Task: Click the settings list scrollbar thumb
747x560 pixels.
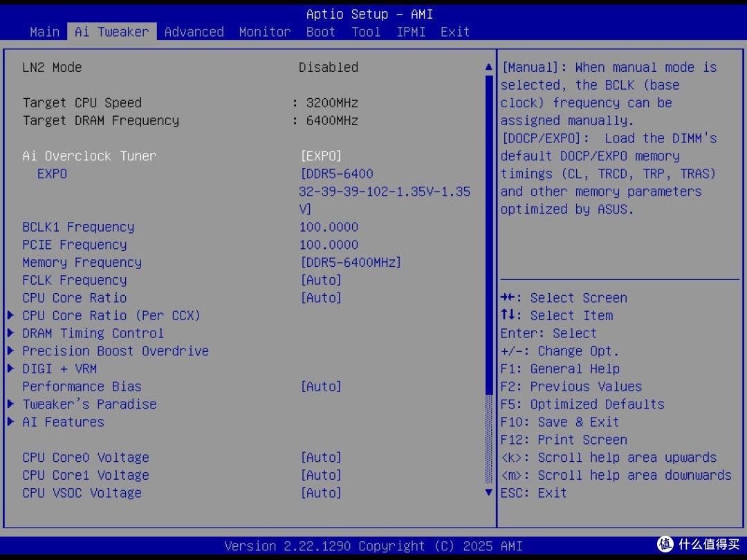Action: tap(488, 235)
